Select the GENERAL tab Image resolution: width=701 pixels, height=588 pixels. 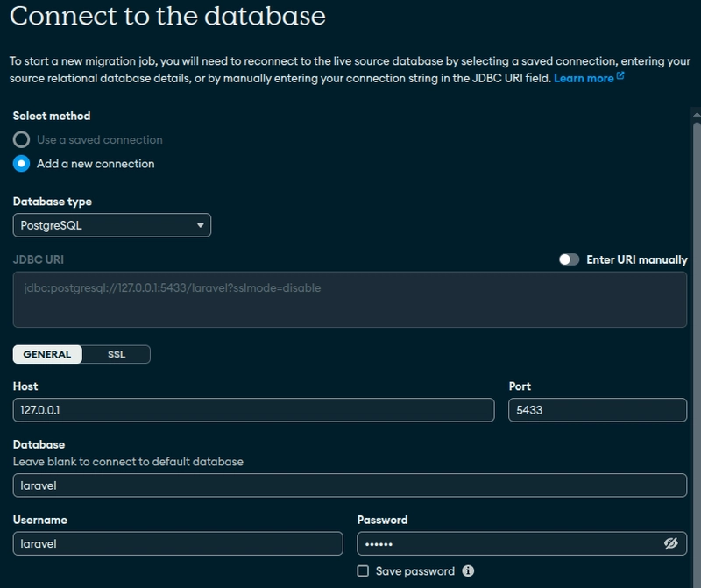(47, 354)
